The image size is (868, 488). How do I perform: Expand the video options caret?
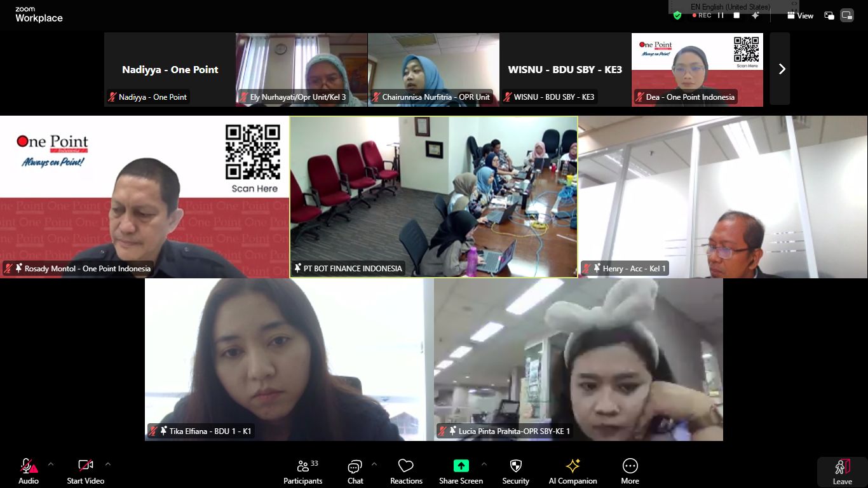coord(107,464)
